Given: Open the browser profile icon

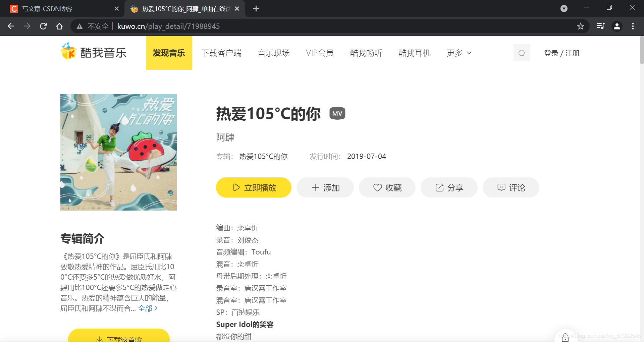Looking at the screenshot, I should point(617,26).
